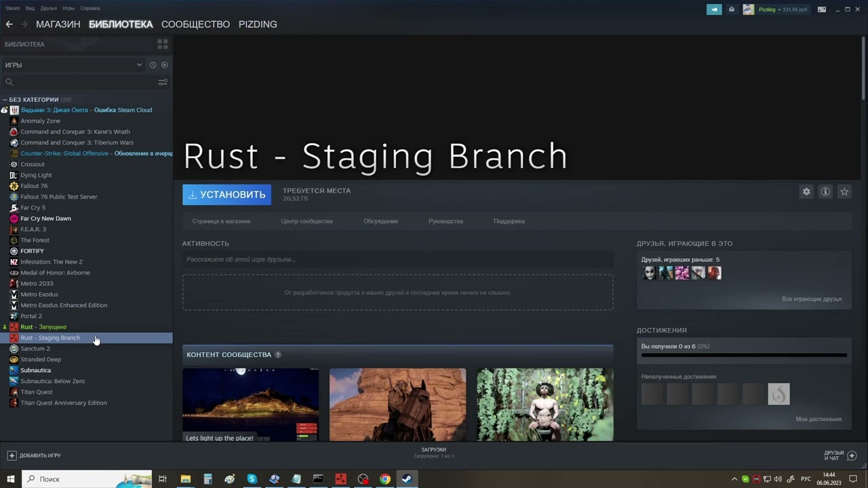
Task: Click the achievements progress bar
Action: [x=744, y=354]
